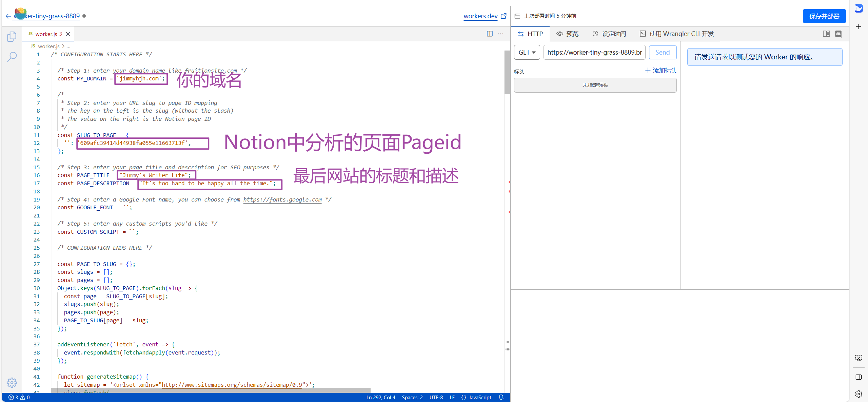Open Ln 292, Col 4 go-to-line indicator
The width and height of the screenshot is (868, 402).
pyautogui.click(x=381, y=397)
